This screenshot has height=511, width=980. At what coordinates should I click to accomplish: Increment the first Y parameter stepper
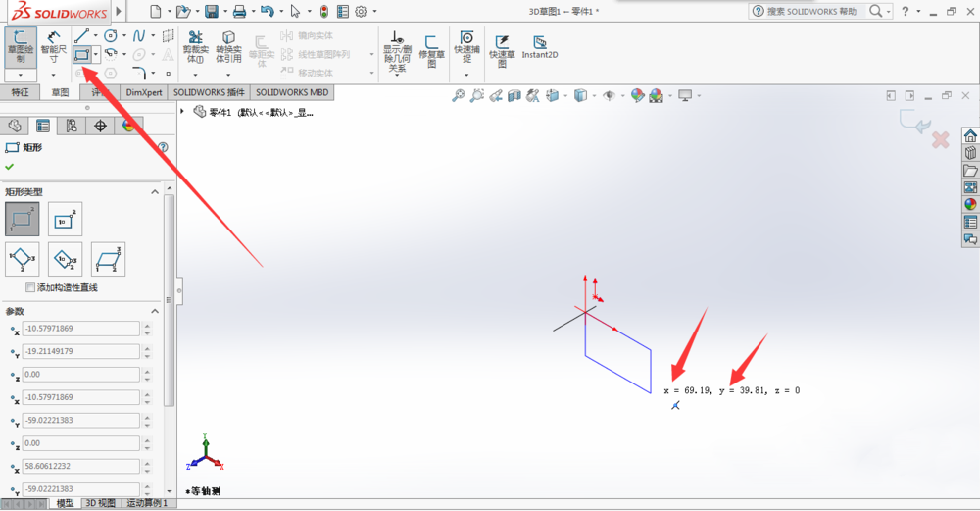pos(147,348)
